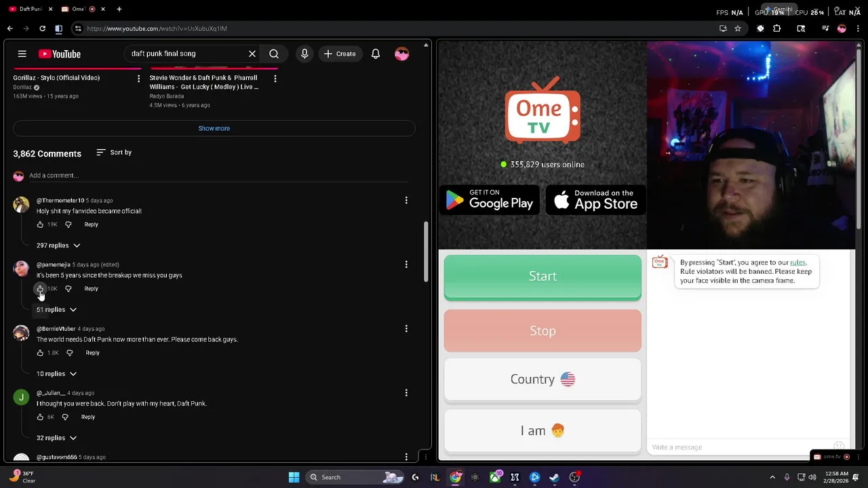Viewport: 868px width, 488px height.
Task: Open action menu for @Thermometer10 comment
Action: point(406,201)
